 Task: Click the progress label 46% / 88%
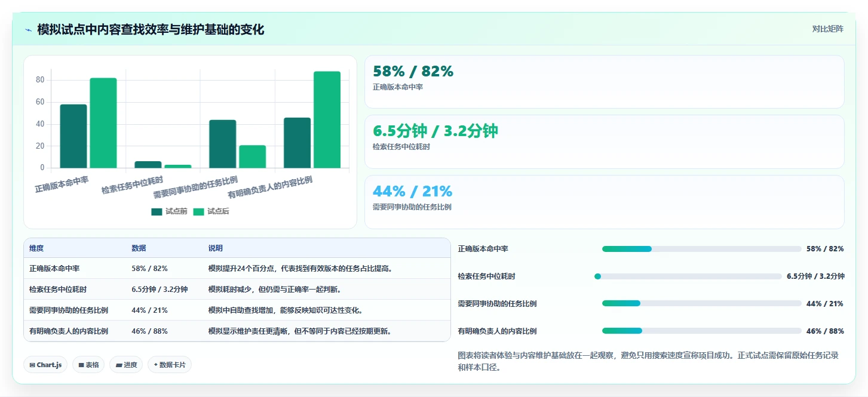point(825,331)
